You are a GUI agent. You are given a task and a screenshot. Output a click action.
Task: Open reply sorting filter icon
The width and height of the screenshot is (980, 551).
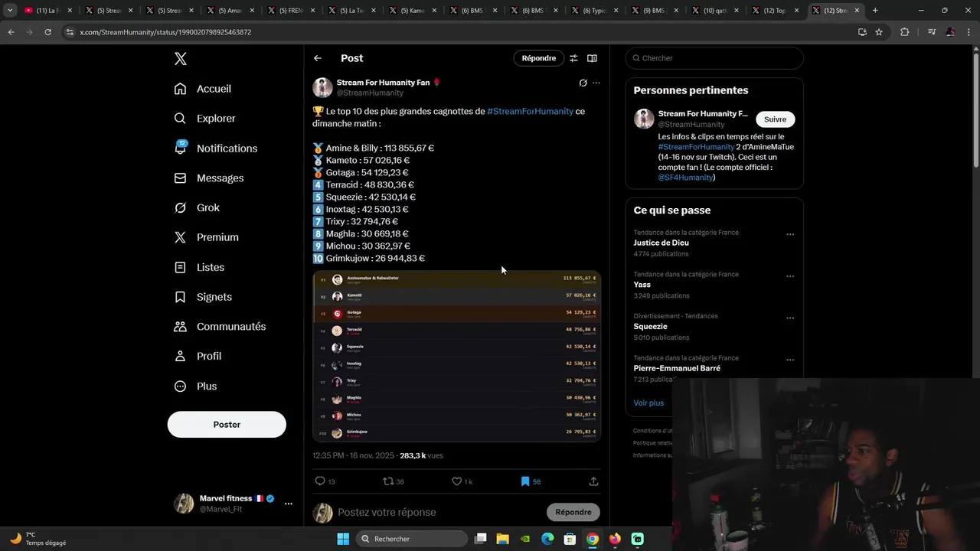click(x=573, y=58)
